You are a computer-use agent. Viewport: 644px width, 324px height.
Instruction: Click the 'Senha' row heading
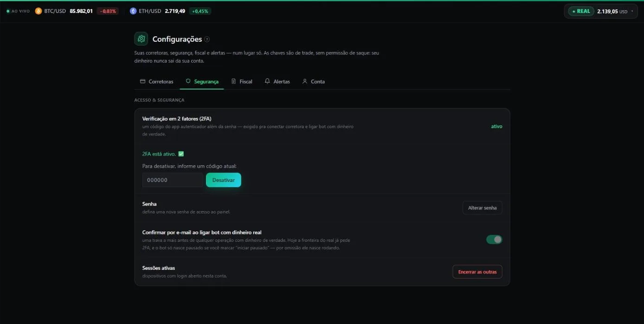click(149, 204)
